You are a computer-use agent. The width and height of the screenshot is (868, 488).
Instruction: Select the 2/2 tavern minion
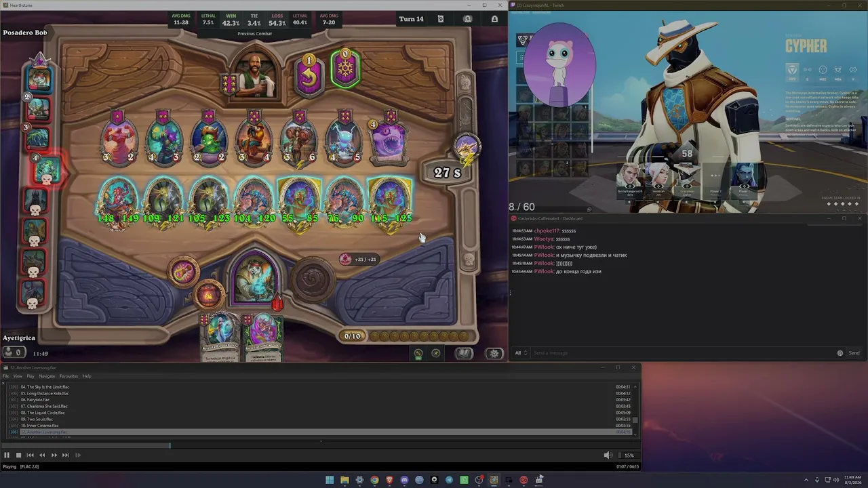(x=209, y=140)
